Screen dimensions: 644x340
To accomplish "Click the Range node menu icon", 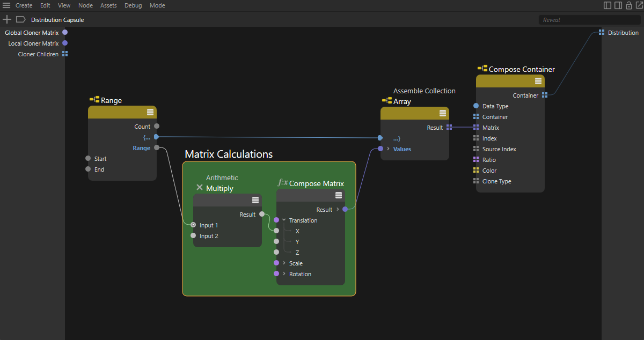I will click(150, 112).
